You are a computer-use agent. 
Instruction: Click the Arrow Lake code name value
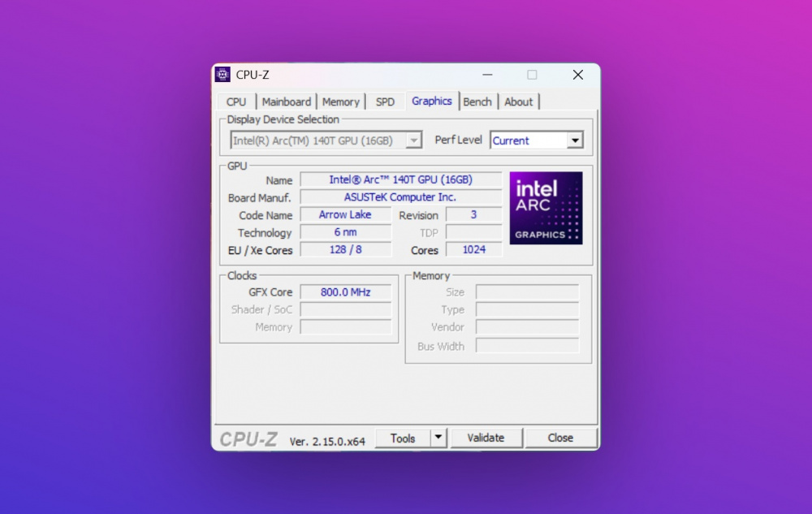pos(345,215)
